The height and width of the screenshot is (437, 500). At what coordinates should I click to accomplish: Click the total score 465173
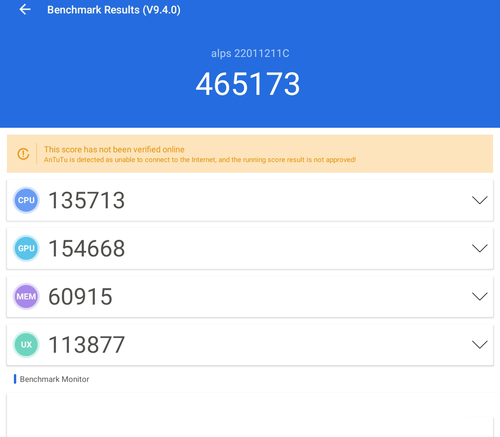click(248, 84)
